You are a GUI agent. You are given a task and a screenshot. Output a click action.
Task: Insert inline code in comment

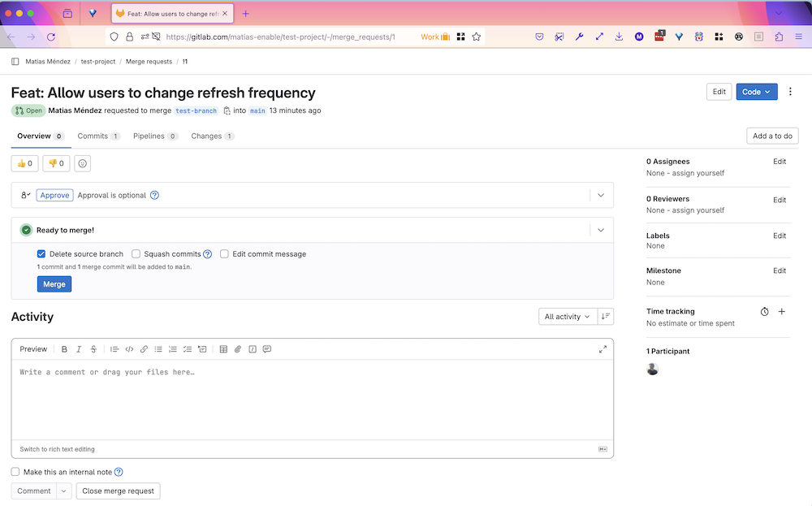pyautogui.click(x=129, y=349)
